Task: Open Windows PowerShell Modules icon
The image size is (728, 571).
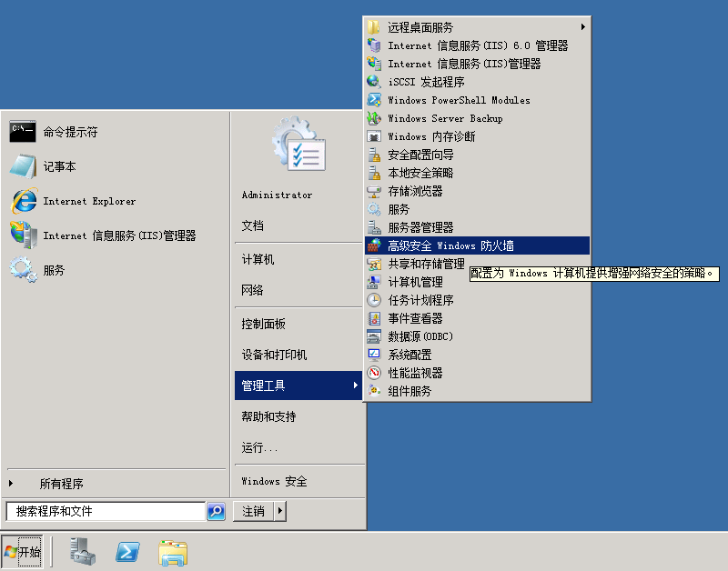Action: coord(374,100)
